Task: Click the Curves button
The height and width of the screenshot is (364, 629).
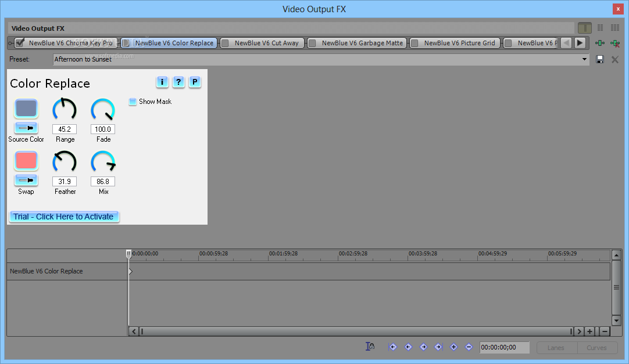Action: (x=596, y=348)
